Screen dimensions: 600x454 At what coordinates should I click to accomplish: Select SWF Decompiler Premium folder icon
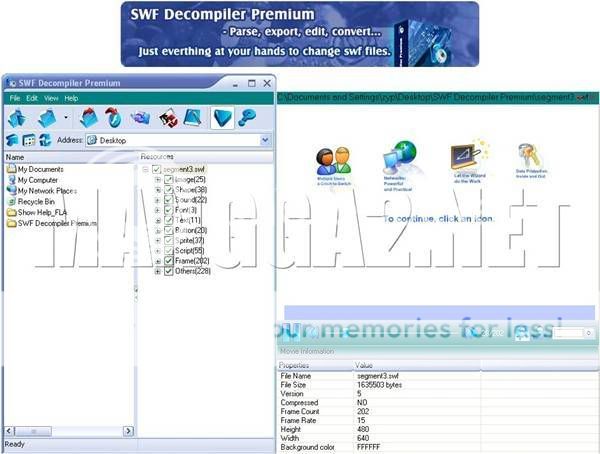(x=11, y=223)
